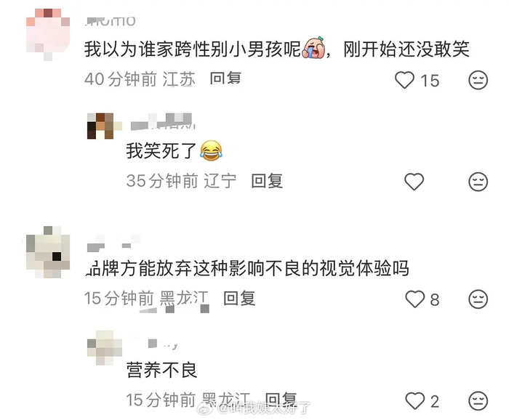This screenshot has height=420, width=509.
Task: Open the avatar of 营养不良 replier
Action: [105, 347]
